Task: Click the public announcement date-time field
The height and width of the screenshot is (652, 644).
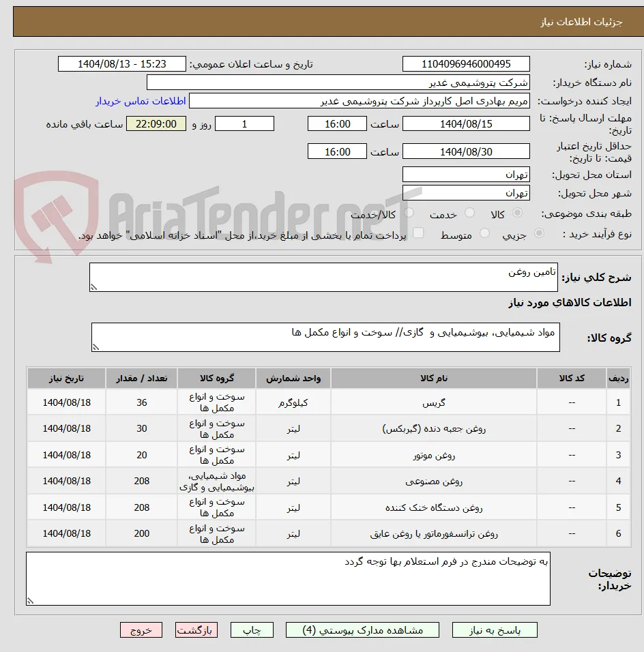Action: (122, 64)
